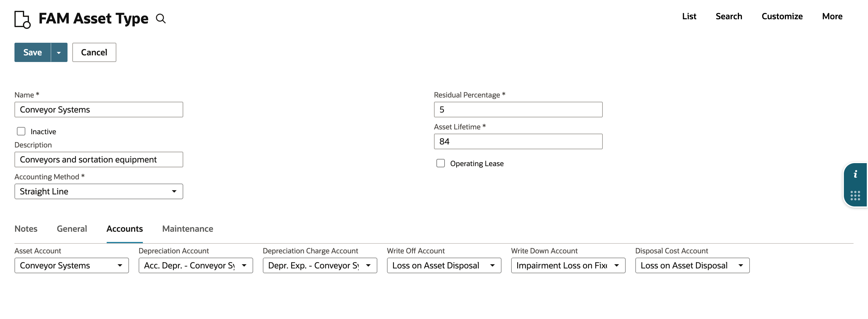Open the dotted grid icon on side panel
The image size is (868, 319).
[x=855, y=196]
